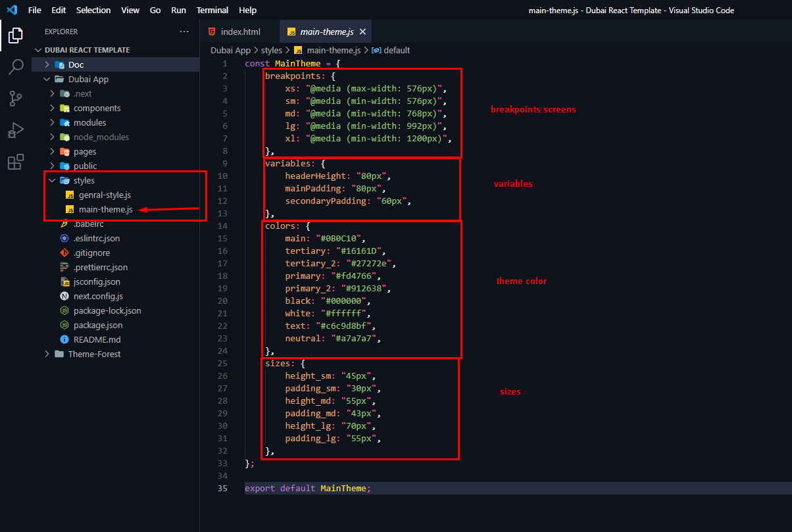Click the Babel icon beside .babelrc
The width and height of the screenshot is (792, 532).
click(64, 224)
